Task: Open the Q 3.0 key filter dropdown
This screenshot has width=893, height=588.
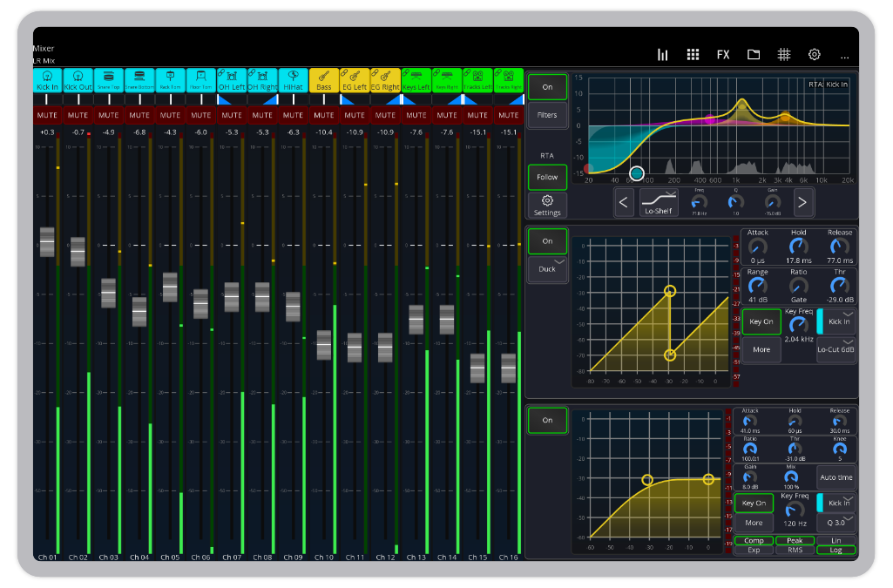Action: 835,523
